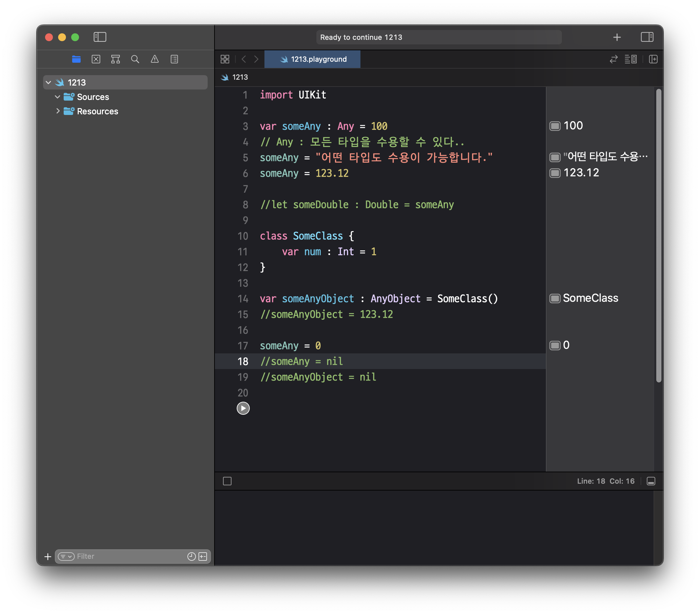
Task: Add an editor on the right
Action: click(653, 59)
